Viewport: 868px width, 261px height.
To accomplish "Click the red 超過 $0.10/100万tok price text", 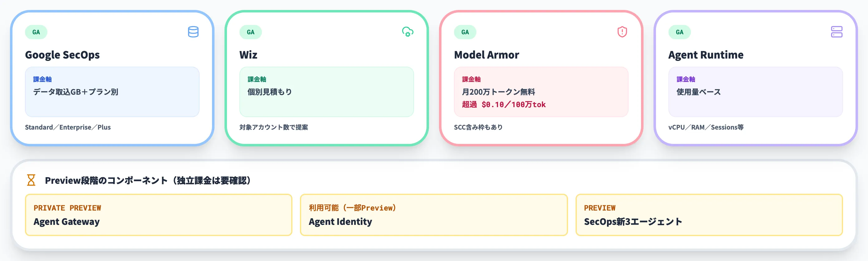I will [504, 105].
